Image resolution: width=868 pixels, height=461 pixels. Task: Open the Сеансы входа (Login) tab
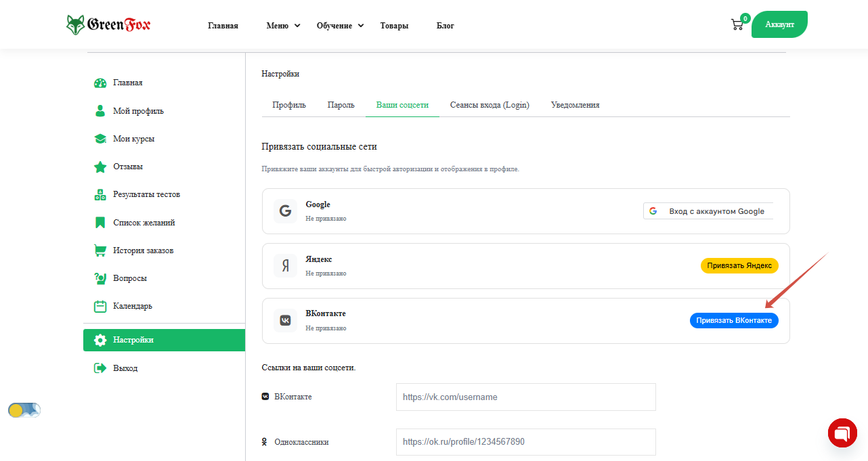[x=490, y=105]
